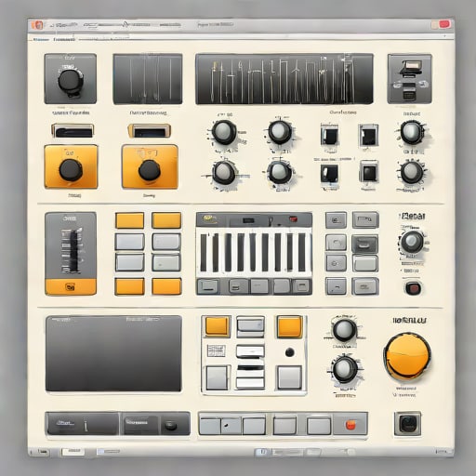Click the camera-like square button in the bottom-right corner
The image size is (476, 476).
click(408, 424)
